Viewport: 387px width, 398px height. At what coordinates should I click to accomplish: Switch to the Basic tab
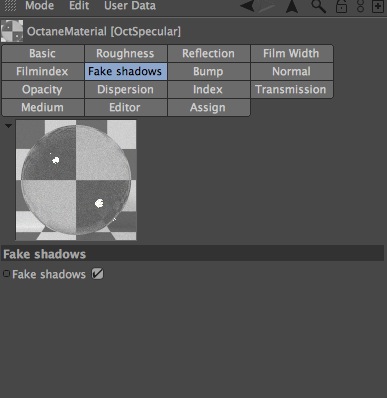43,53
